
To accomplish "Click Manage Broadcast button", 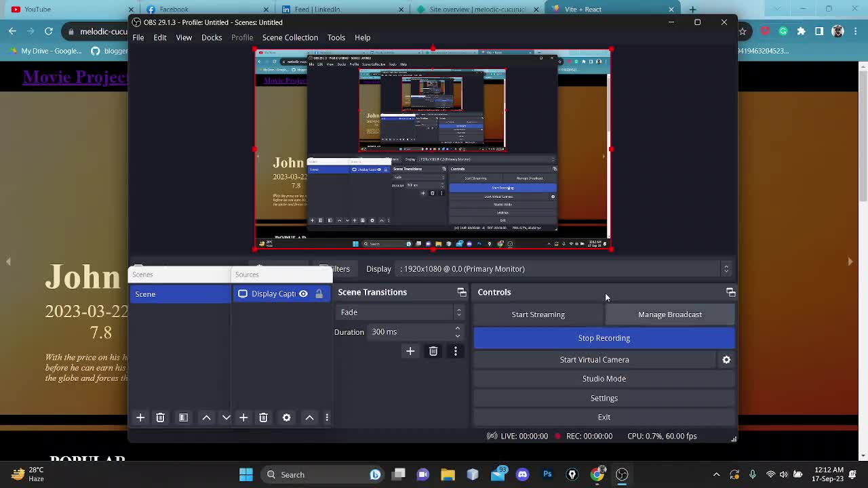I will 670,314.
